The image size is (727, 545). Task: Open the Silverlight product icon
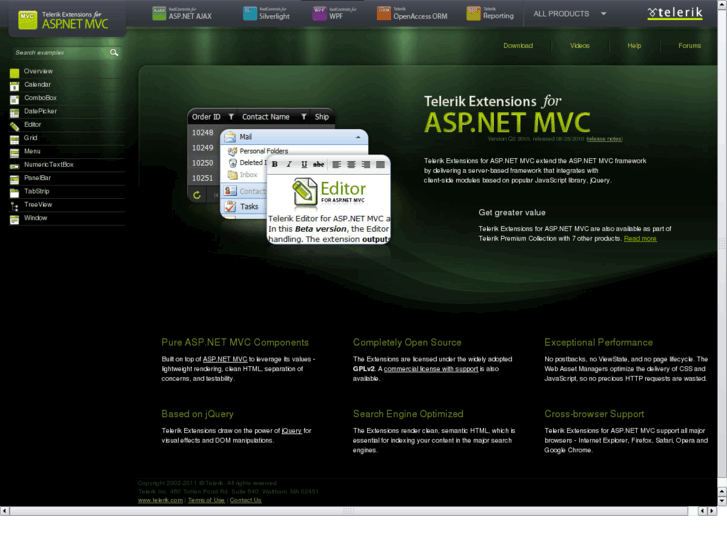coord(250,13)
